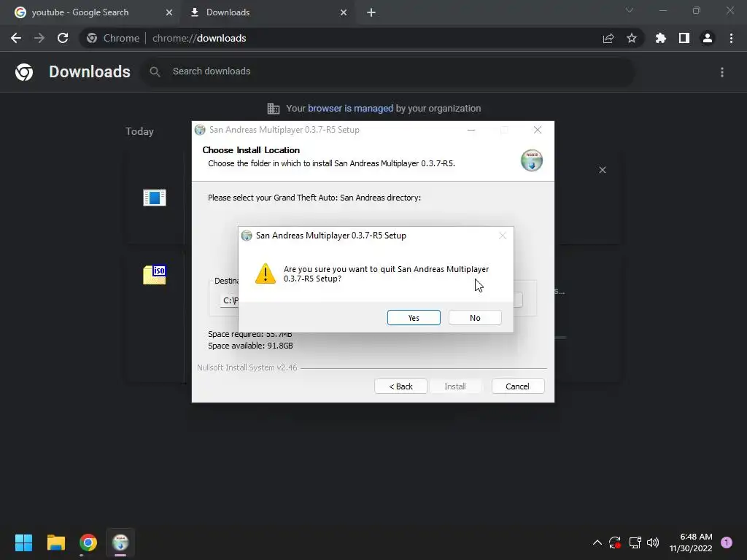
Task: Open a new Chrome tab
Action: click(371, 12)
